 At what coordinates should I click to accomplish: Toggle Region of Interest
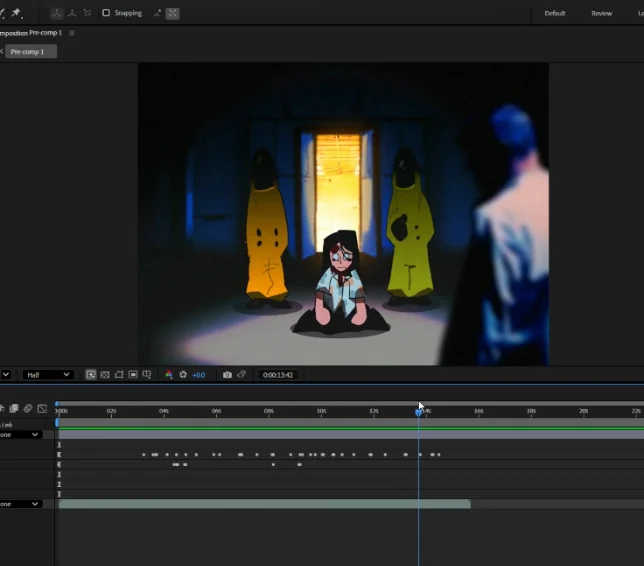[x=133, y=375]
